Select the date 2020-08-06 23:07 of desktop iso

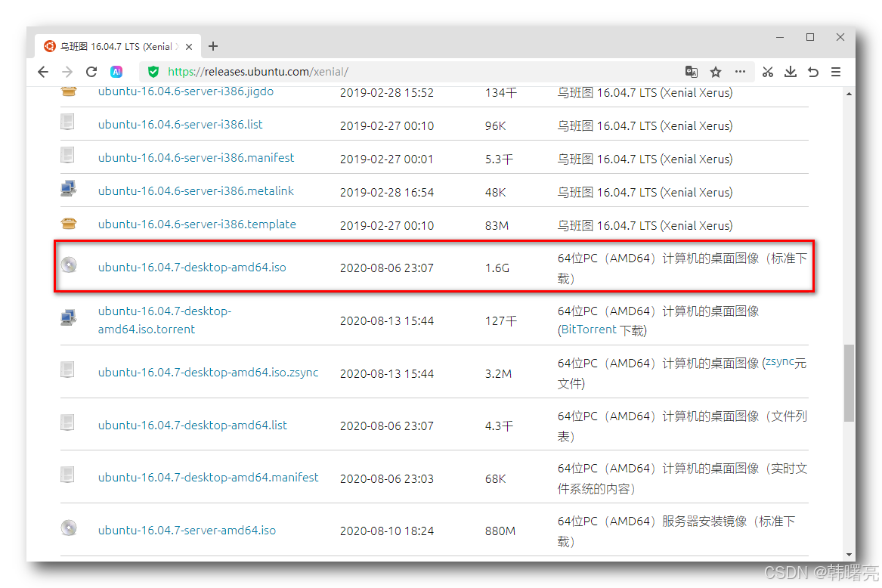point(386,268)
